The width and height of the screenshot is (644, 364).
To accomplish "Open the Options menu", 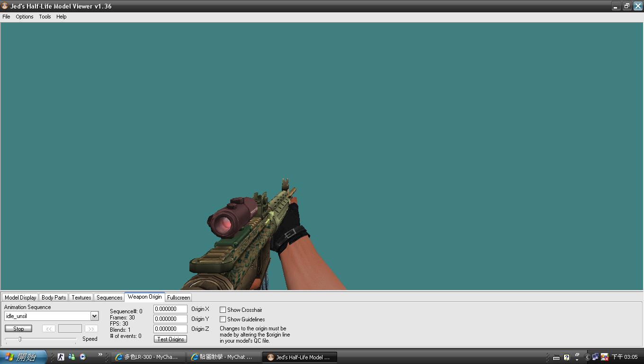I will click(25, 17).
